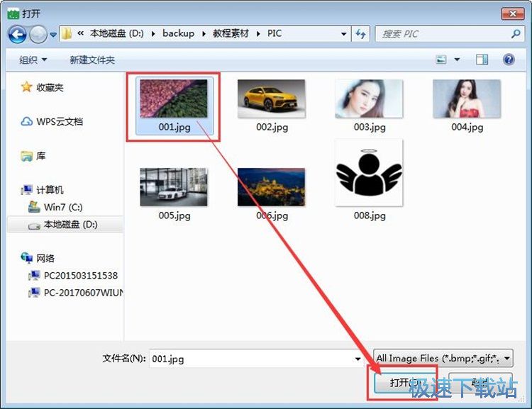Expand the arrow after 教程素材 in path
532x409 pixels.
click(258, 34)
